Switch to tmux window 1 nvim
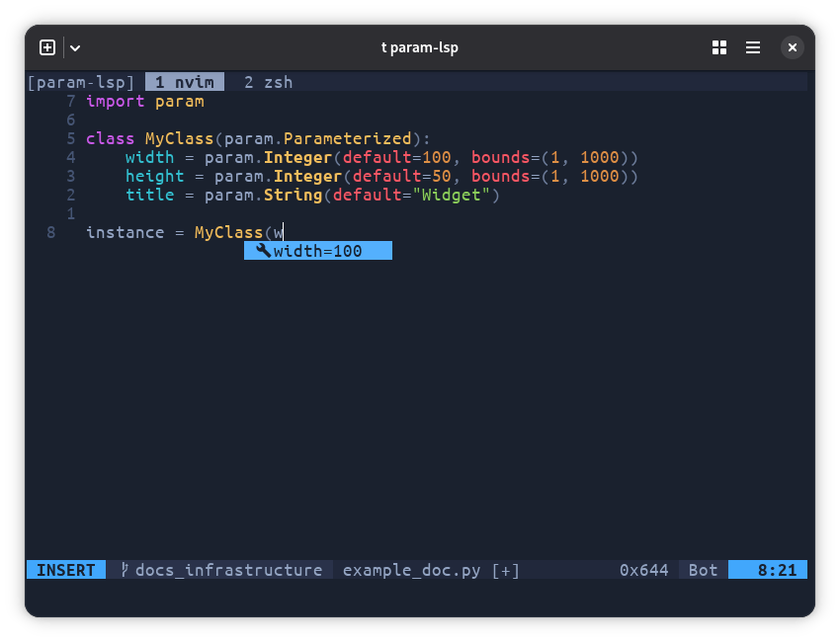840x642 pixels. [x=185, y=82]
